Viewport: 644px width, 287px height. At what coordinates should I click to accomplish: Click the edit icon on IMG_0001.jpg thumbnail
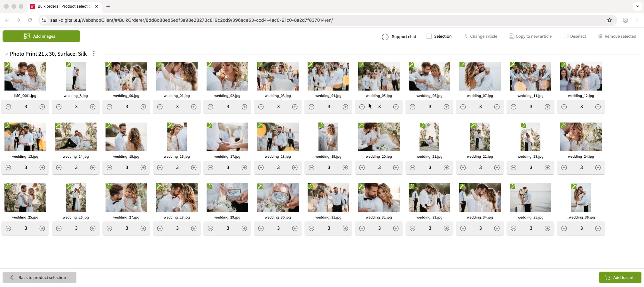(x=7, y=65)
